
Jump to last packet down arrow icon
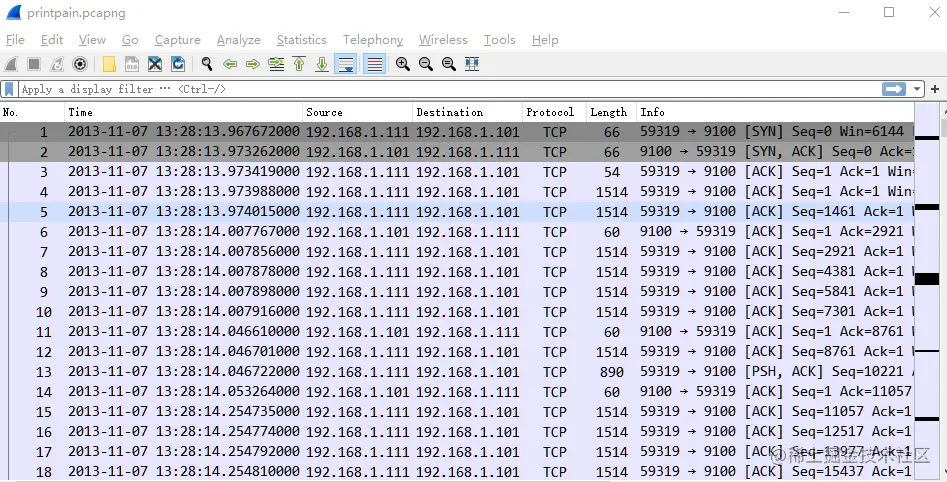click(x=322, y=64)
